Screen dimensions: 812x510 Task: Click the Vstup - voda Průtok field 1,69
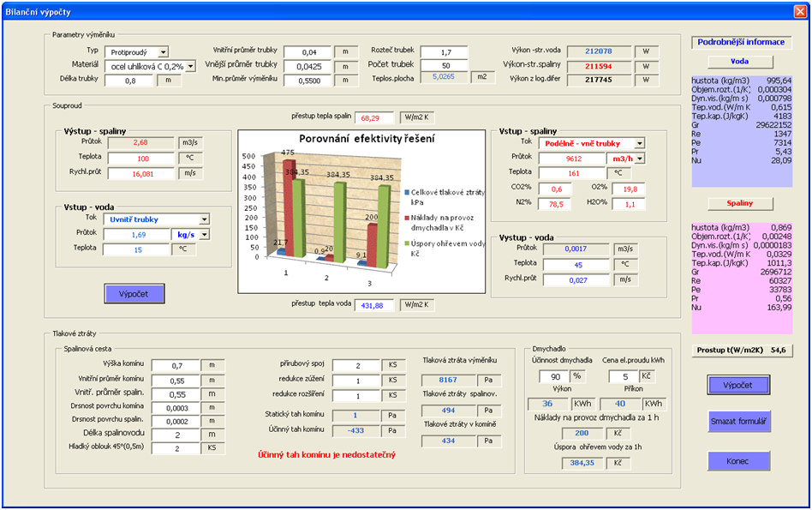137,235
